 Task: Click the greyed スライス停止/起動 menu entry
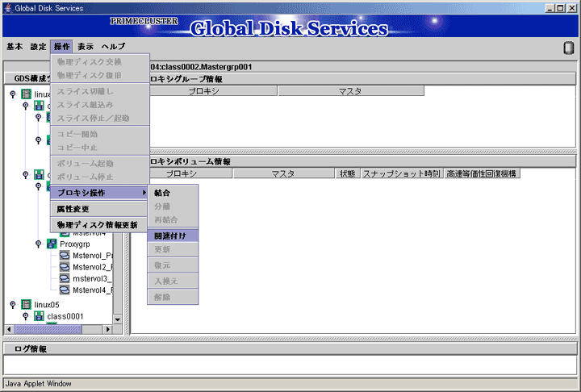(x=100, y=119)
